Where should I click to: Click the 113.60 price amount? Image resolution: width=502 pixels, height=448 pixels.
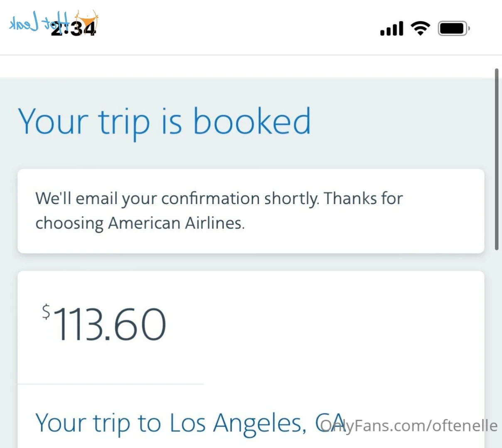[110, 324]
